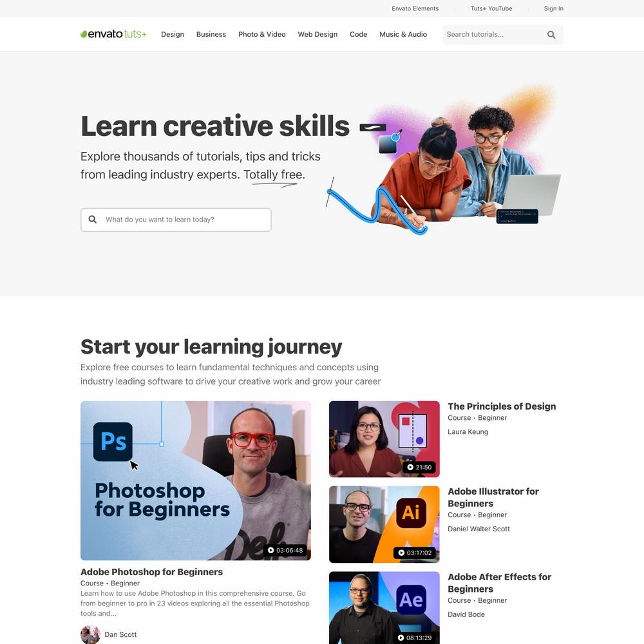Click the Illustrator Ai icon on the thumbnail
Viewport: 644px width, 644px height.
click(411, 513)
